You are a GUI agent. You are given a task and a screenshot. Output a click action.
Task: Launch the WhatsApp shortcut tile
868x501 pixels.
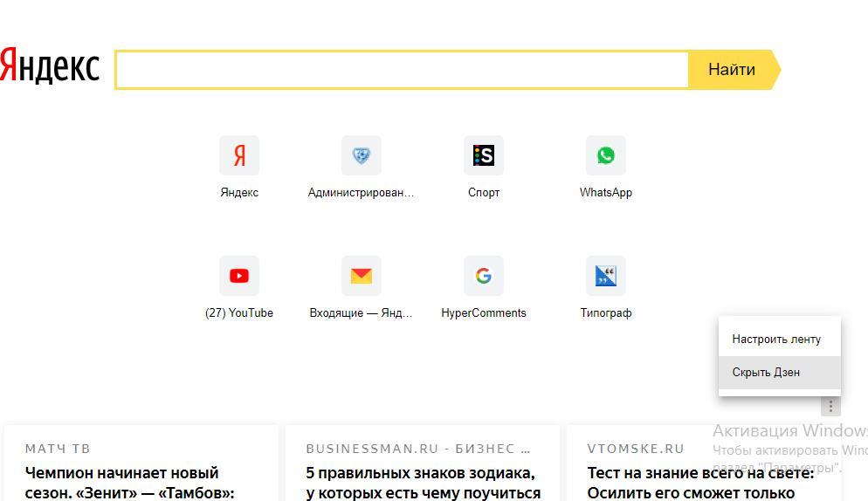tap(606, 155)
